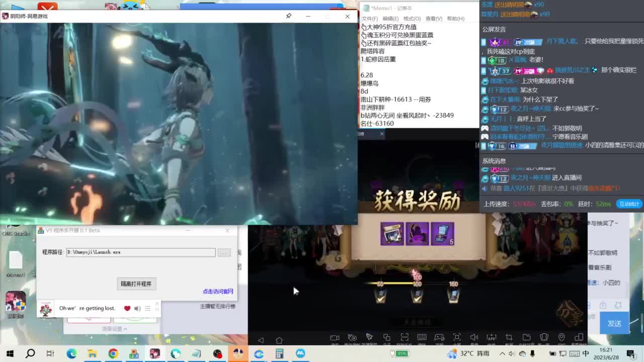
Task: Install an APK in the emulator
Action: pyautogui.click(x=492, y=337)
